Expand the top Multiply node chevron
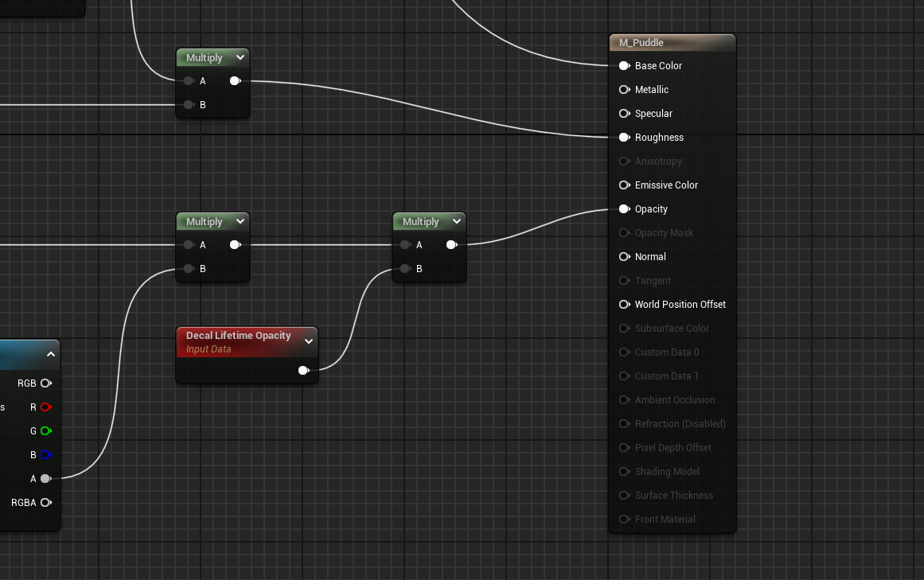 pos(240,58)
